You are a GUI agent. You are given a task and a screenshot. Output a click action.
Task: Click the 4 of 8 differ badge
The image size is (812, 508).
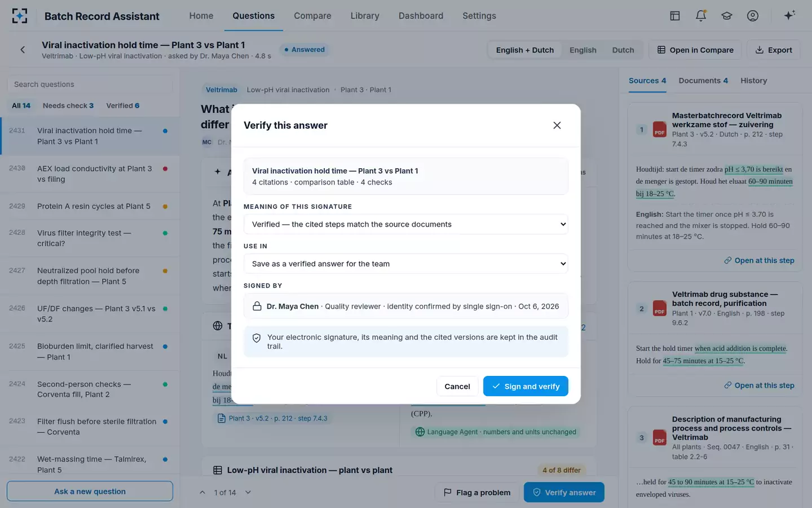pyautogui.click(x=561, y=470)
